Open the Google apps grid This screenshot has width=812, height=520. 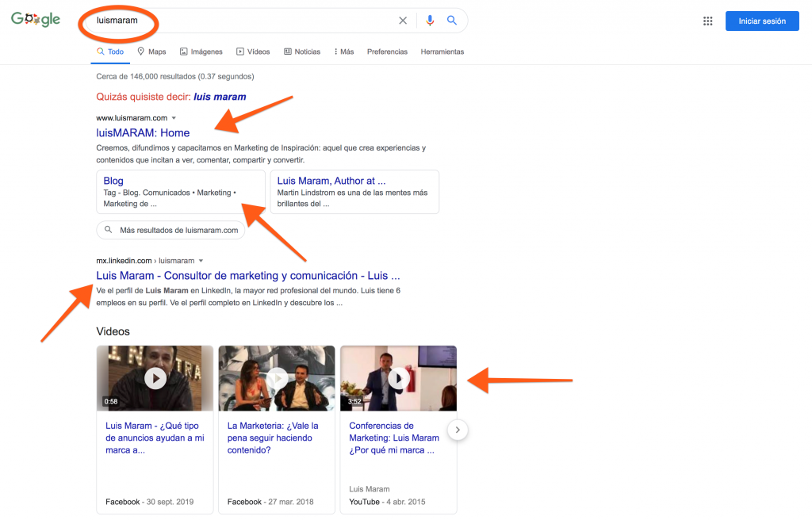pyautogui.click(x=708, y=21)
